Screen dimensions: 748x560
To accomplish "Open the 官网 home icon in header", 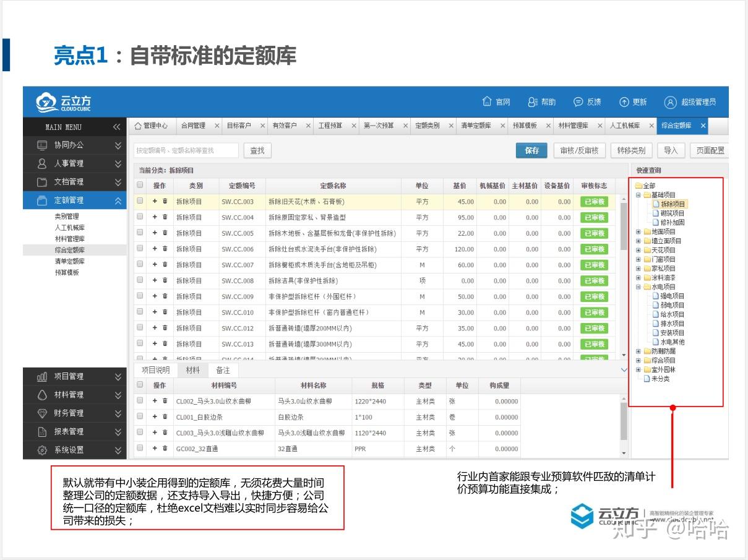I will pyautogui.click(x=487, y=102).
